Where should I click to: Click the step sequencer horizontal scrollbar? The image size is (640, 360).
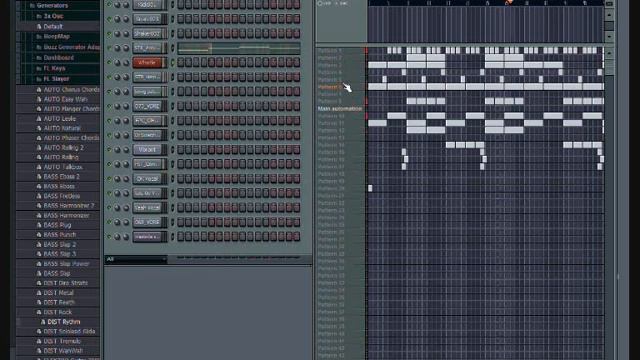(239, 258)
